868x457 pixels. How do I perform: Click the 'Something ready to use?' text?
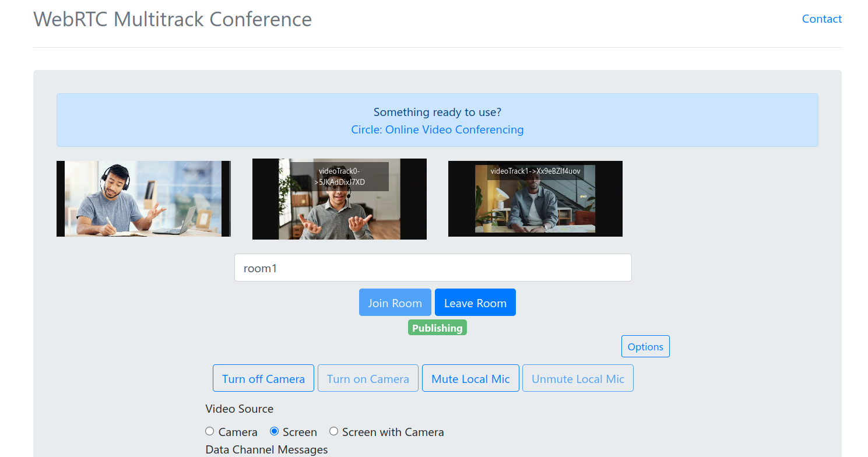coord(437,112)
